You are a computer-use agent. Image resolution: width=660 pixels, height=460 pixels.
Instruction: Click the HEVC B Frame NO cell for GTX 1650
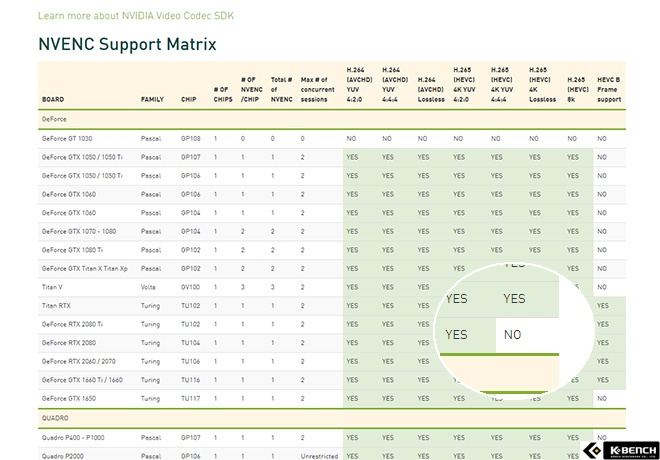pyautogui.click(x=602, y=398)
